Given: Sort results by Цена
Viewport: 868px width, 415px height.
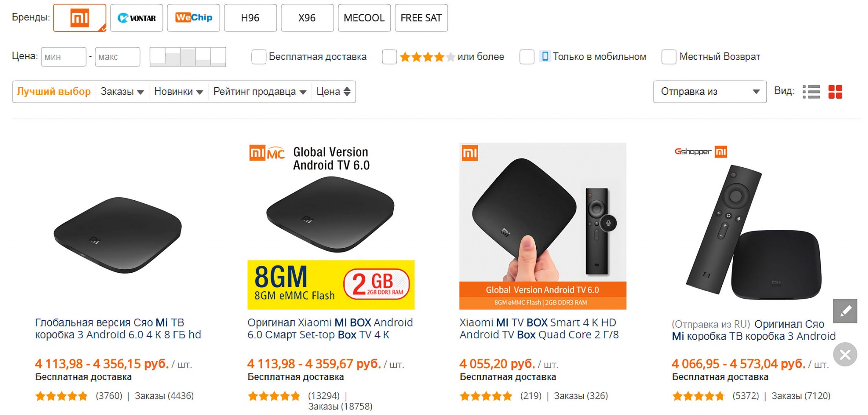Looking at the screenshot, I should point(333,91).
